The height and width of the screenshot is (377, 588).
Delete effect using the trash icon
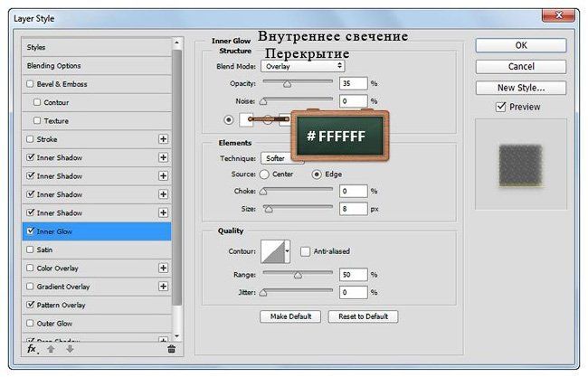(x=171, y=349)
